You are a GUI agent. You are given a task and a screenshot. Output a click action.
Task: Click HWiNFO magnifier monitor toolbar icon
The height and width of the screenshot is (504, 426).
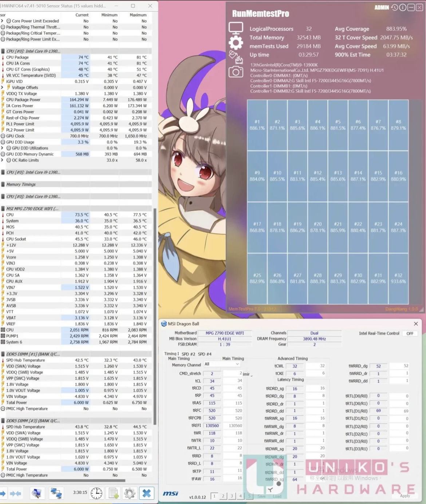point(36,493)
